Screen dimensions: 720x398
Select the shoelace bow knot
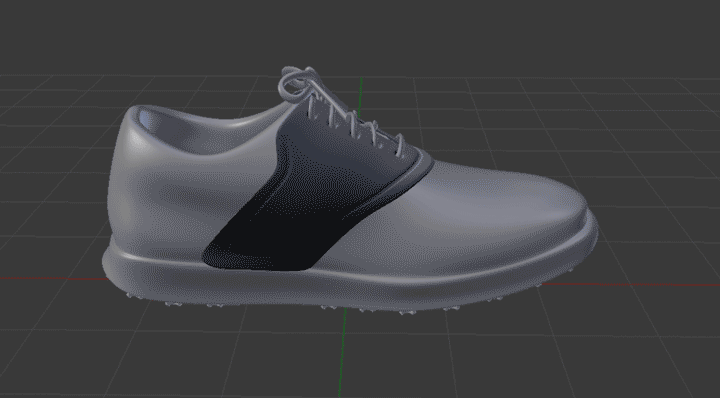[x=297, y=83]
